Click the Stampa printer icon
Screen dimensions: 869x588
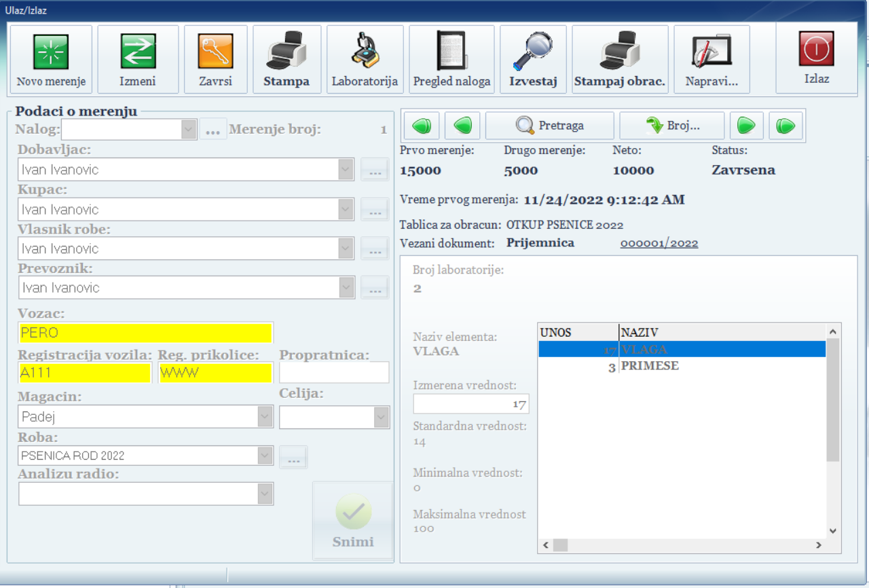286,52
